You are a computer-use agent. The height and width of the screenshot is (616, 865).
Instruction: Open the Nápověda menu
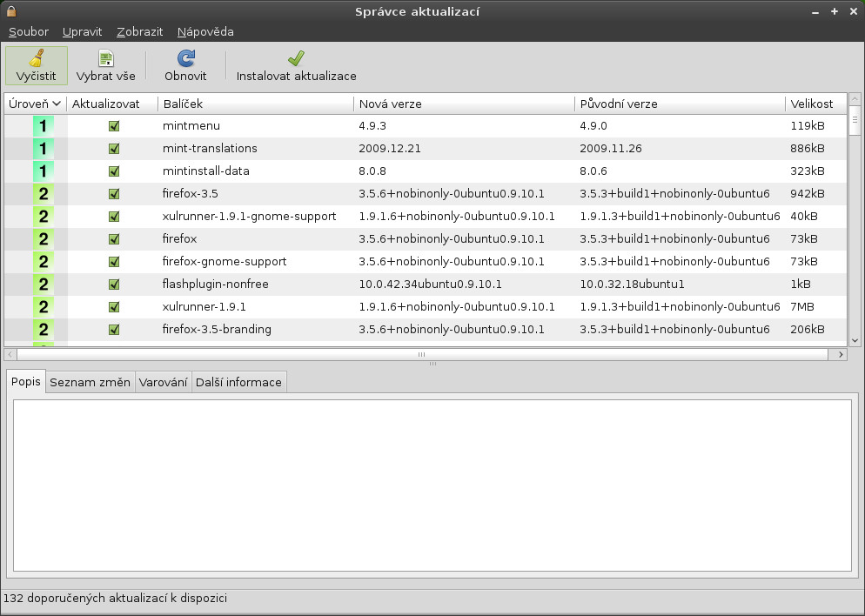coord(205,32)
